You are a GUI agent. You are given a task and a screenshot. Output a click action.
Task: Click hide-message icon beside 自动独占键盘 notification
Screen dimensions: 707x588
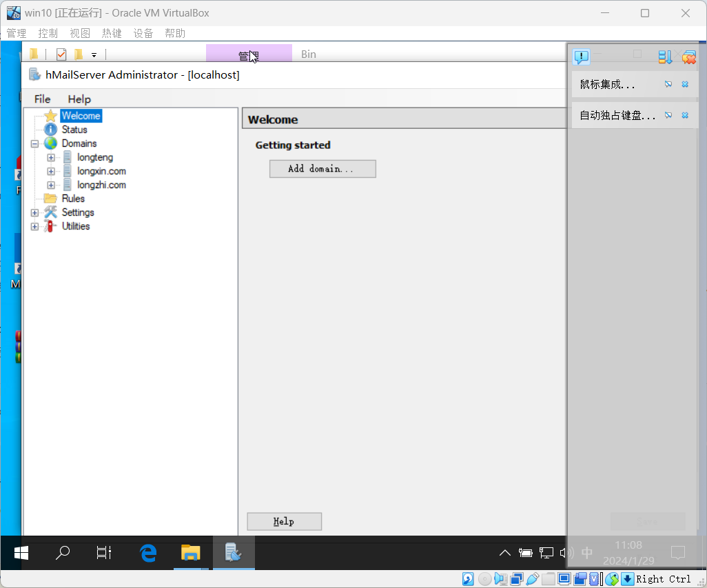[668, 115]
